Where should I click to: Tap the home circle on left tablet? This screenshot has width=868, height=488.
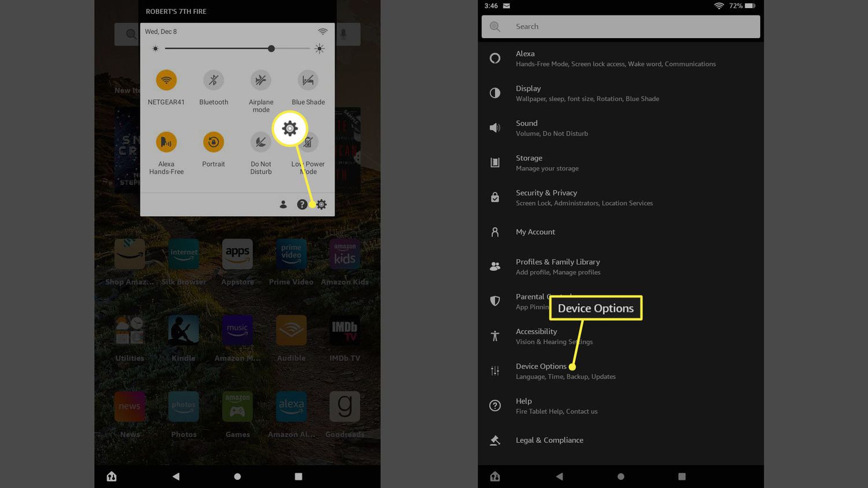[x=237, y=476]
